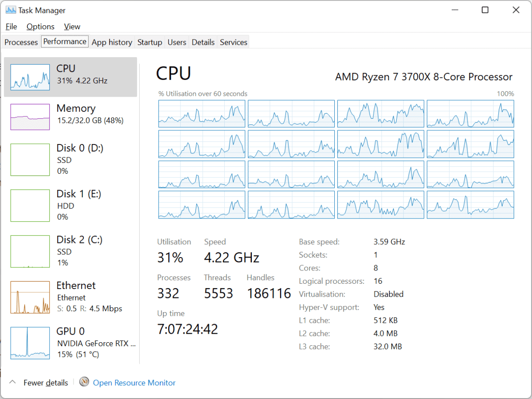This screenshot has width=532, height=399.
Task: Click the L1 cache value 512 KB
Action: [x=385, y=321]
